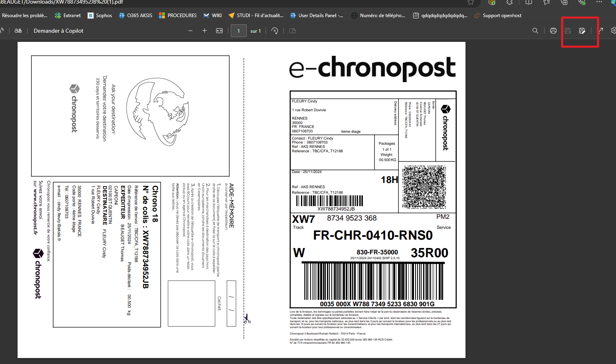The image size is (616, 364).
Task: Click Demander à Copilot button
Action: (x=59, y=31)
